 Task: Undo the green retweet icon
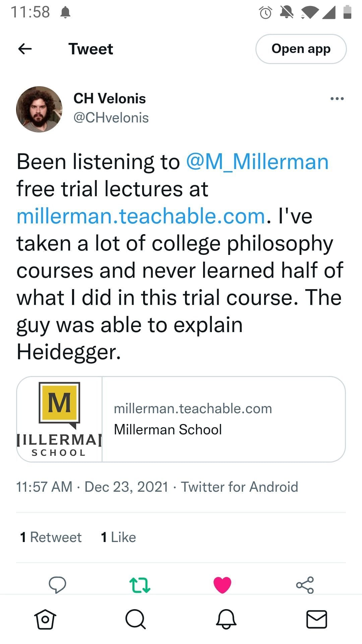[140, 585]
